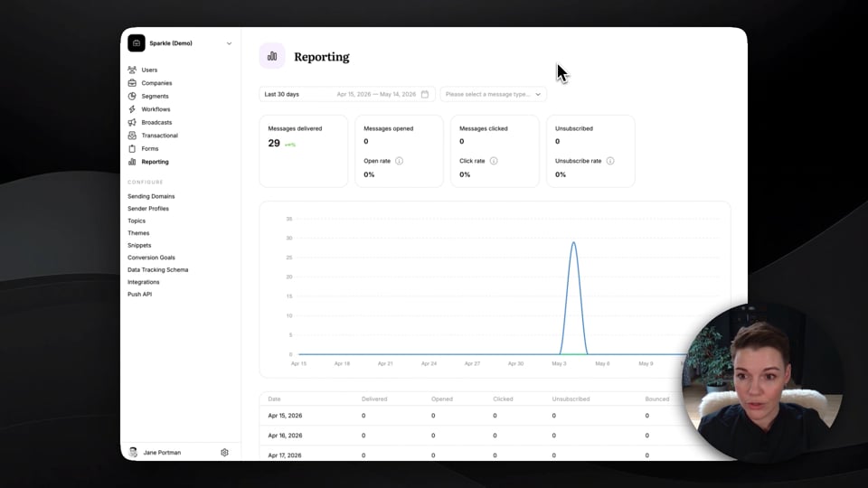Click the calendar icon in date range

425,94
